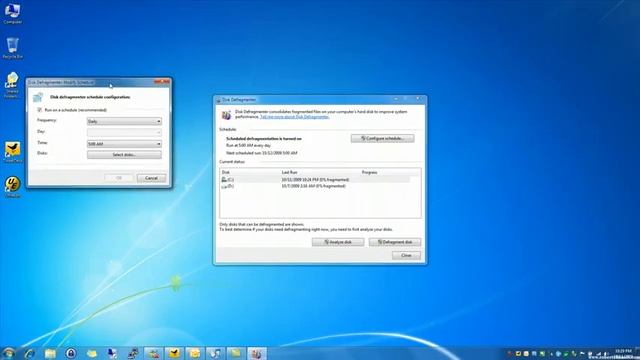
Task: Click the schedule configuration calendar icon
Action: pos(38,97)
